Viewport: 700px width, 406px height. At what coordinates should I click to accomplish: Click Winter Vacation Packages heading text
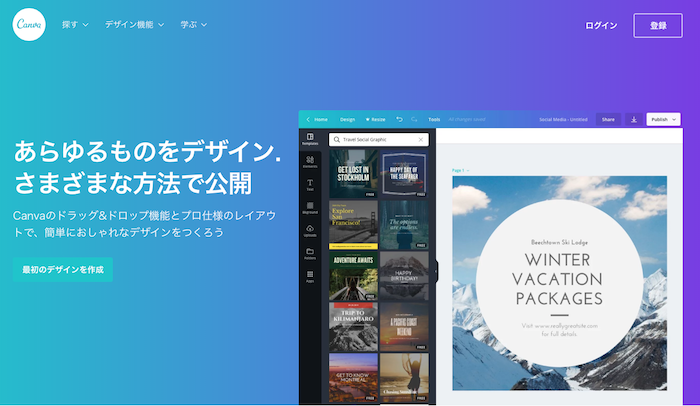tap(558, 279)
